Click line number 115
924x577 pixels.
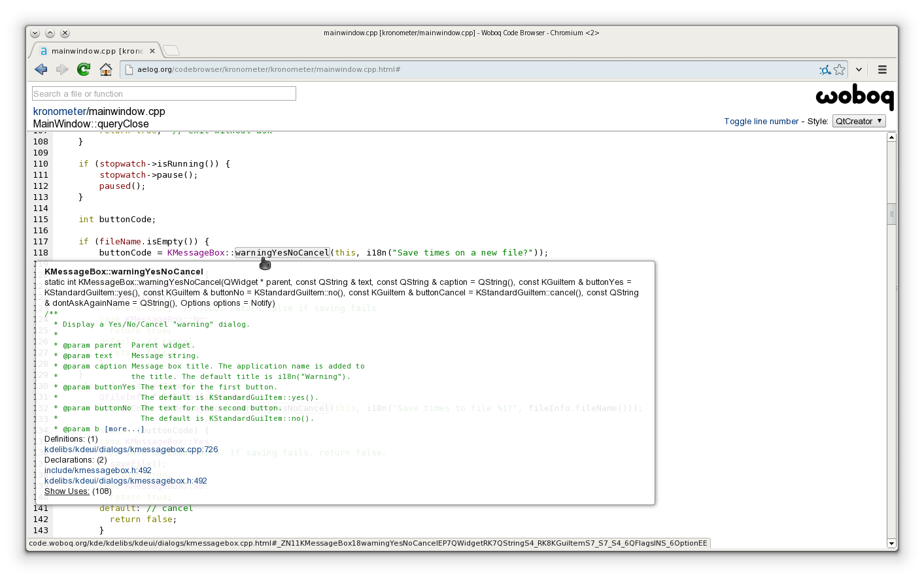click(x=41, y=220)
